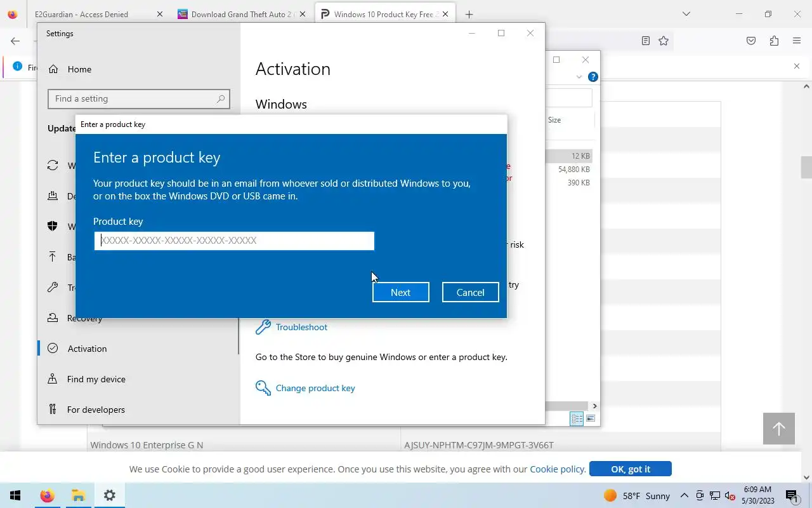Open Firefox extensions puzzle icon
812x508 pixels.
774,41
